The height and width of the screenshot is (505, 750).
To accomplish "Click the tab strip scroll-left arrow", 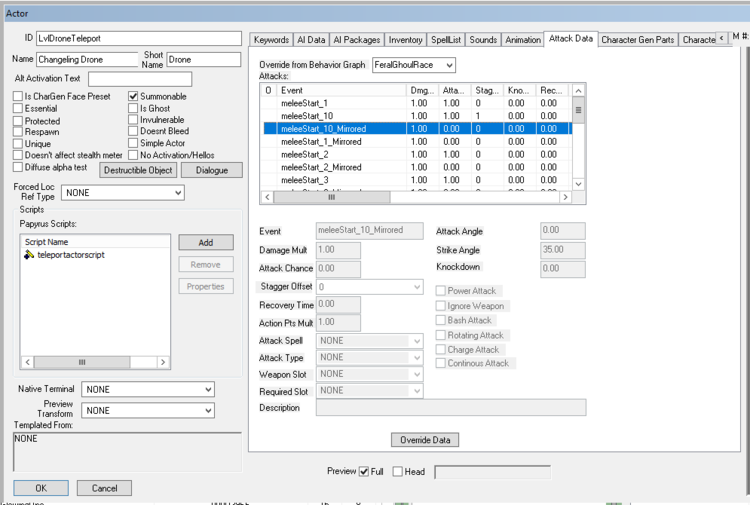I will point(722,38).
